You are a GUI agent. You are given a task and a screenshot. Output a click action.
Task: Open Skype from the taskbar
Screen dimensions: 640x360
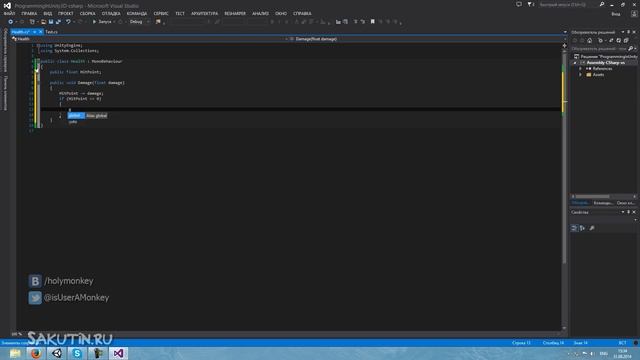click(x=77, y=353)
